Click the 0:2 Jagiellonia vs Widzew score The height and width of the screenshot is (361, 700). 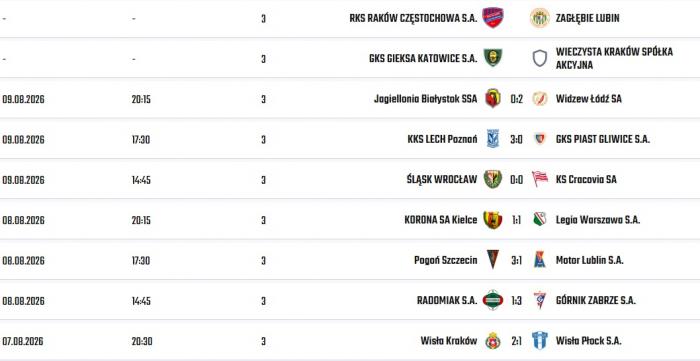click(516, 99)
